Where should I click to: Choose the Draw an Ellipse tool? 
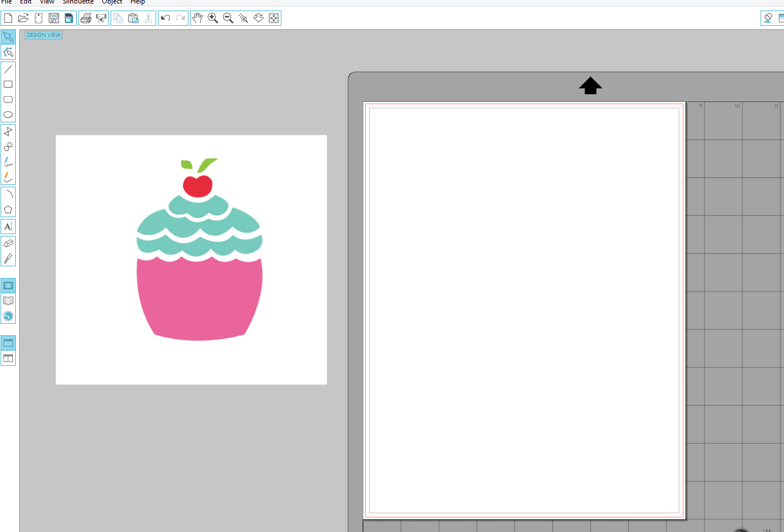8,115
